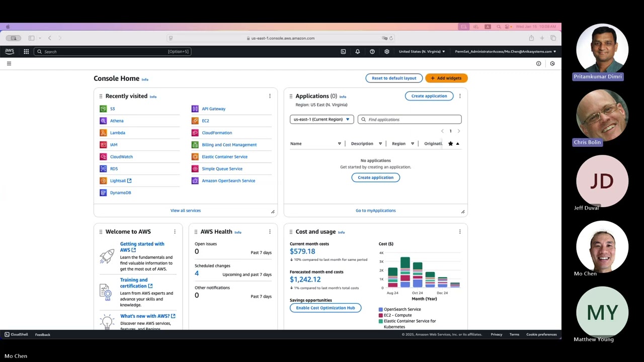Go to next applications page arrow

tap(459, 131)
